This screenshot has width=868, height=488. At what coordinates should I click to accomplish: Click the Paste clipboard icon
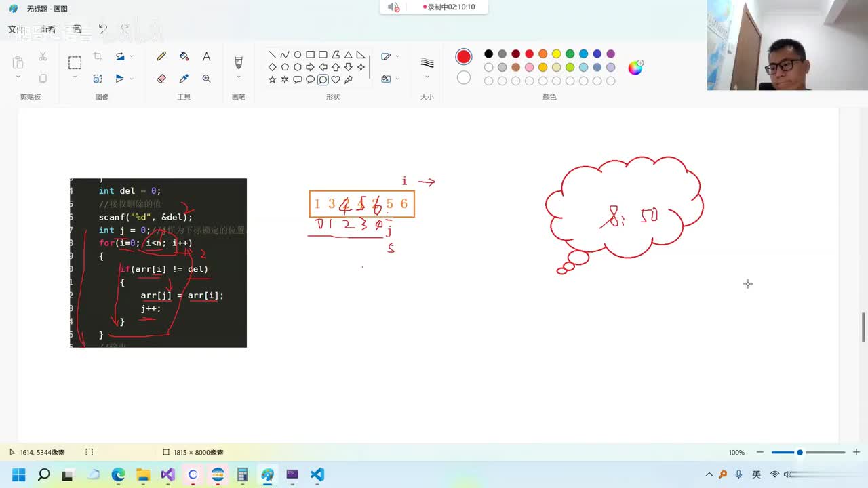pos(18,62)
